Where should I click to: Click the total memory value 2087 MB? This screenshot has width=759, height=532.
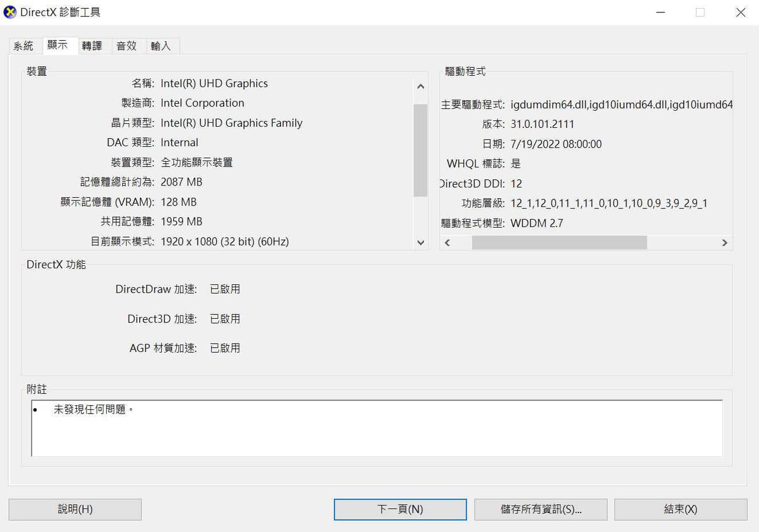[181, 182]
